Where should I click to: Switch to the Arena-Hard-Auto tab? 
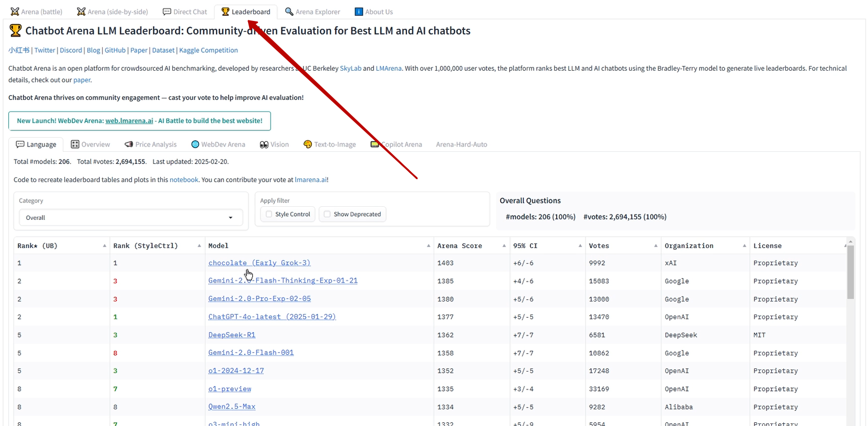tap(461, 144)
